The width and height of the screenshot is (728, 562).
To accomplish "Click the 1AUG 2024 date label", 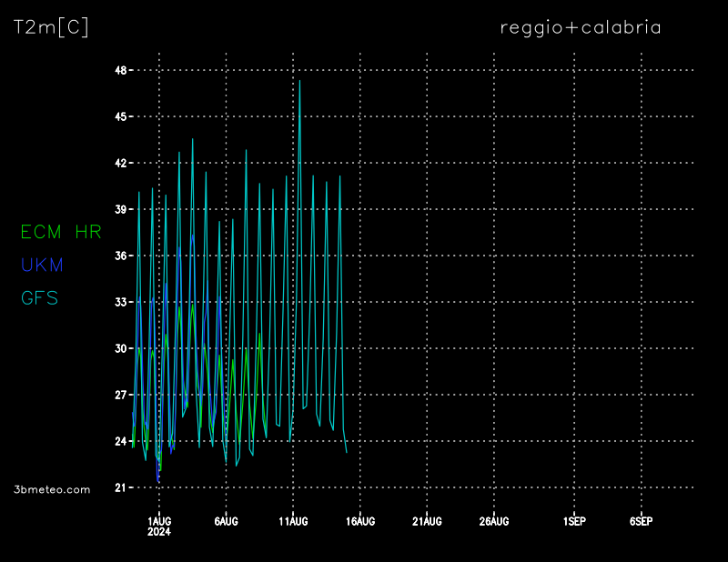I will tap(159, 526).
